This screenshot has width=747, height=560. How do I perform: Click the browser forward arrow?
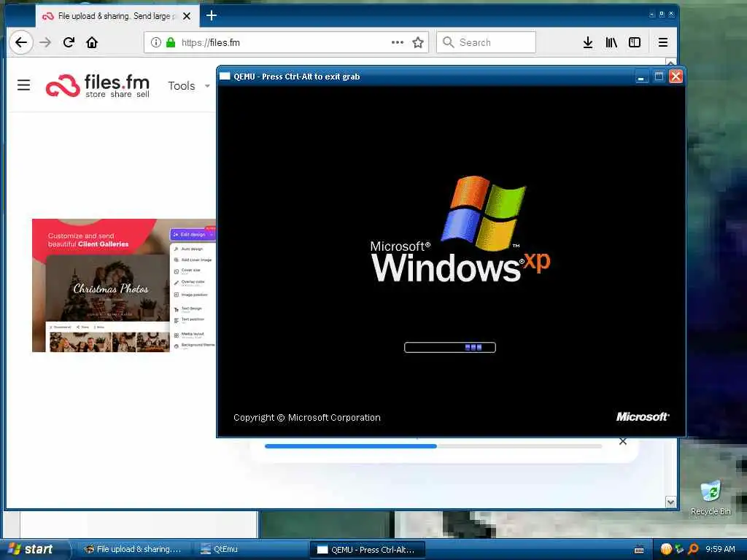click(45, 42)
